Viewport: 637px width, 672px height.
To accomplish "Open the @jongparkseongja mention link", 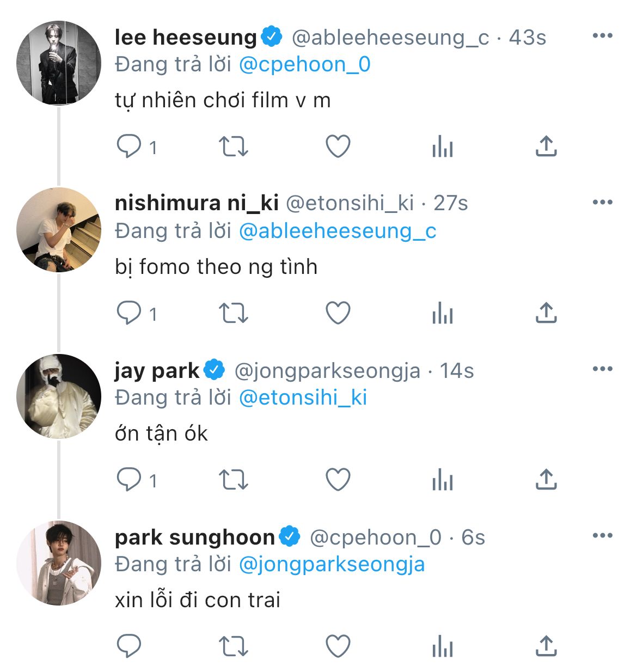I will [x=332, y=564].
